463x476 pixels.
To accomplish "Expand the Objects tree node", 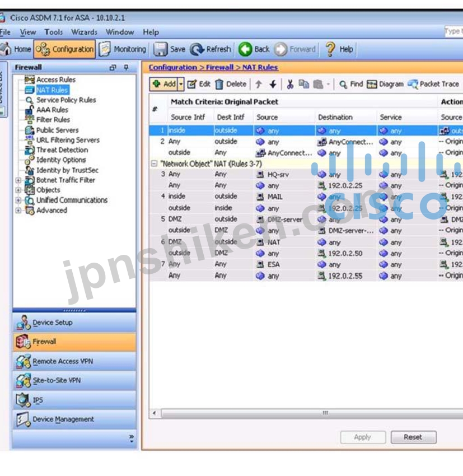I will [18, 190].
